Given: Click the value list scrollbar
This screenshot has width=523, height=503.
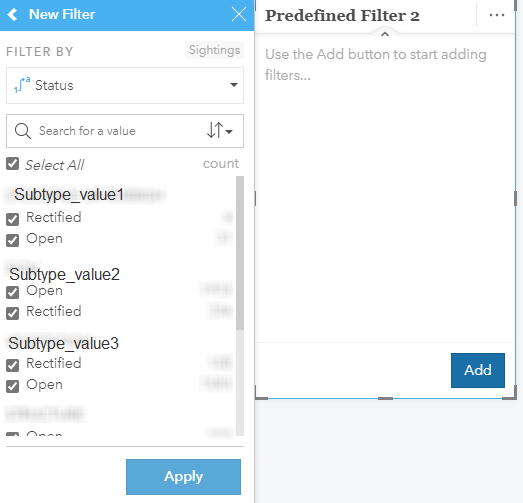Looking at the screenshot, I should [x=240, y=253].
